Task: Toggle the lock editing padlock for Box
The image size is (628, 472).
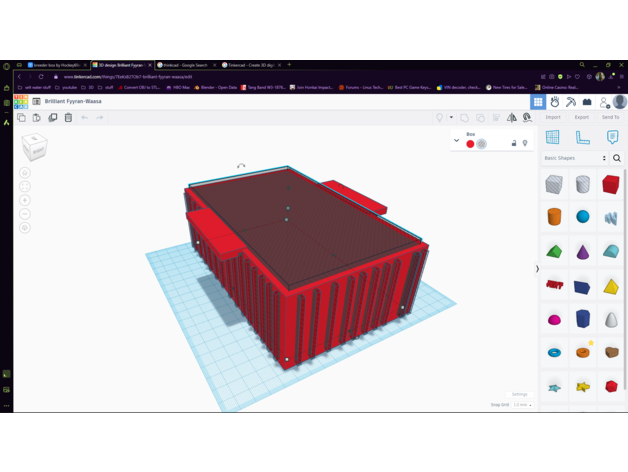Action: click(x=514, y=143)
